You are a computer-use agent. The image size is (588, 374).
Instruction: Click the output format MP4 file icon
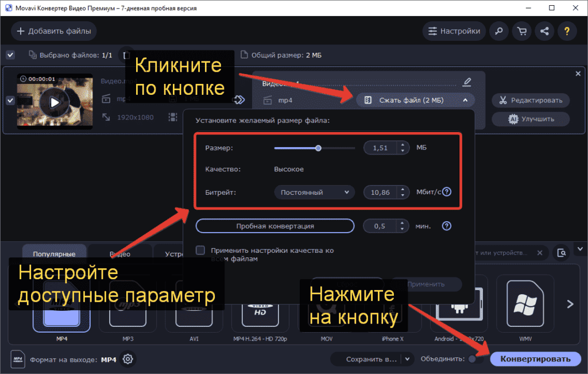(x=18, y=359)
